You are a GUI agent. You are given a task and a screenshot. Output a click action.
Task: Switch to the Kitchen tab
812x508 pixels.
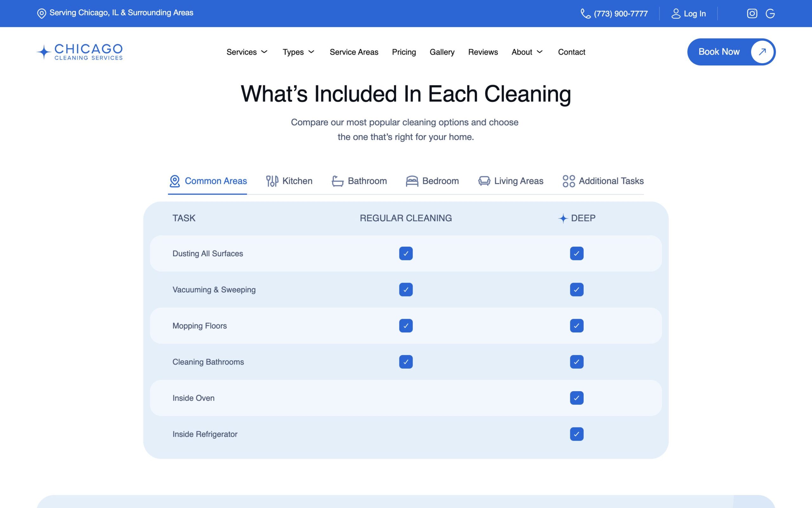pyautogui.click(x=289, y=181)
